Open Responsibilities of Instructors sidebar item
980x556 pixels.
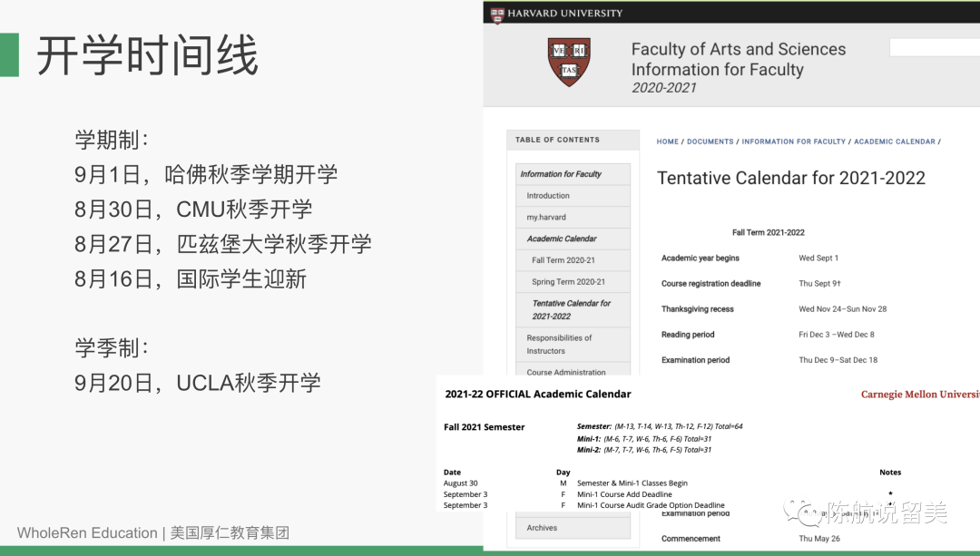559,344
